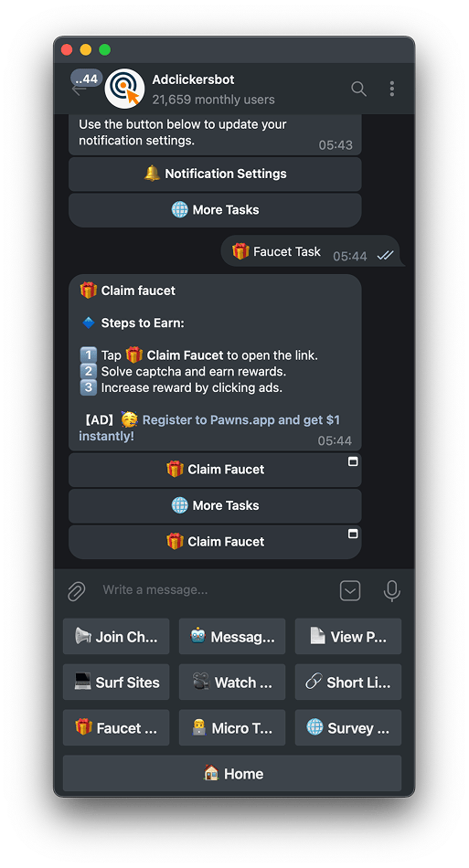Toggle the bot keyboard panel icon
Viewport: 469px width, 868px height.
coord(349,590)
